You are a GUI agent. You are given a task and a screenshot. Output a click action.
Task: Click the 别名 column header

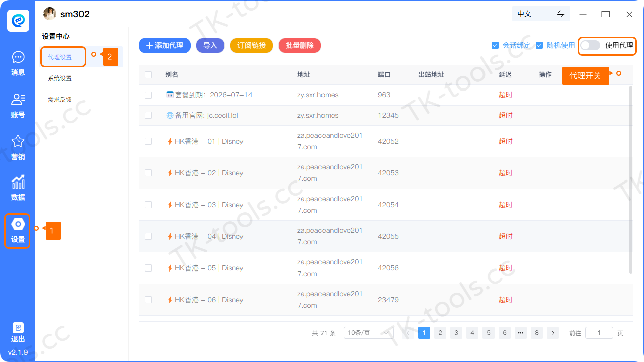(x=172, y=75)
